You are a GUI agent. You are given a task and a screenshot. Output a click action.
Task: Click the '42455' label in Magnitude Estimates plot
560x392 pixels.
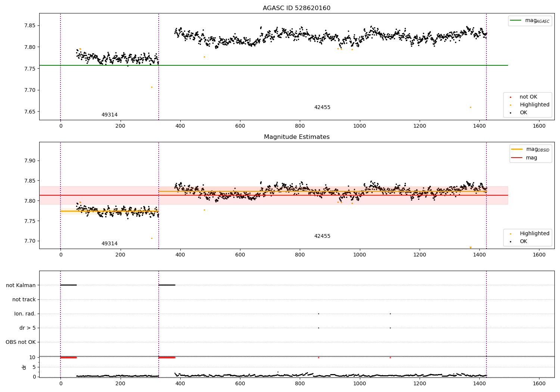coord(322,236)
